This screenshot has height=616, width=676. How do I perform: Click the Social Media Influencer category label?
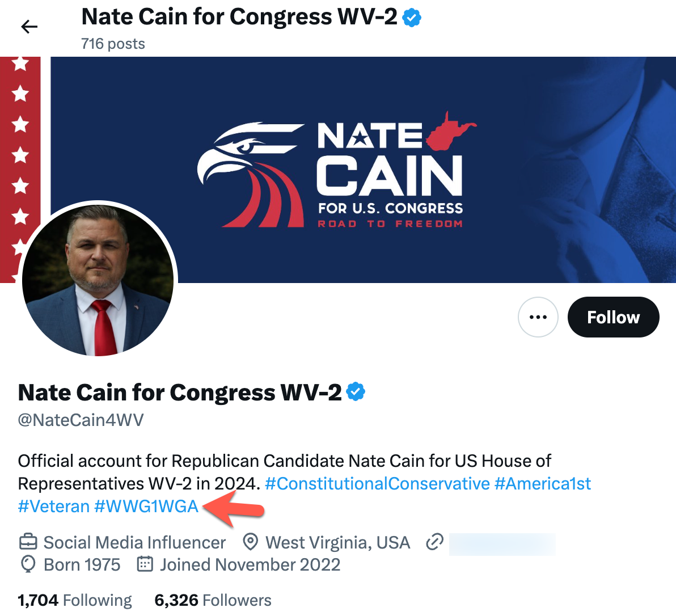point(134,542)
